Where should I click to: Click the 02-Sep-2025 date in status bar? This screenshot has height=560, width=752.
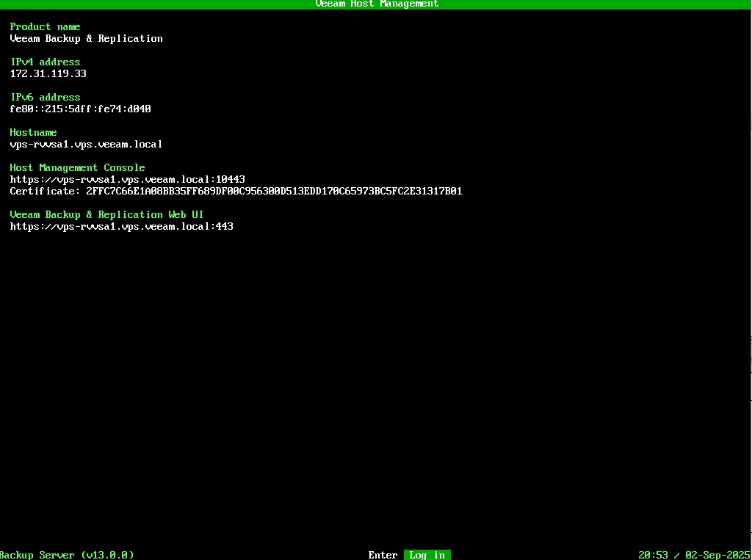tap(717, 555)
